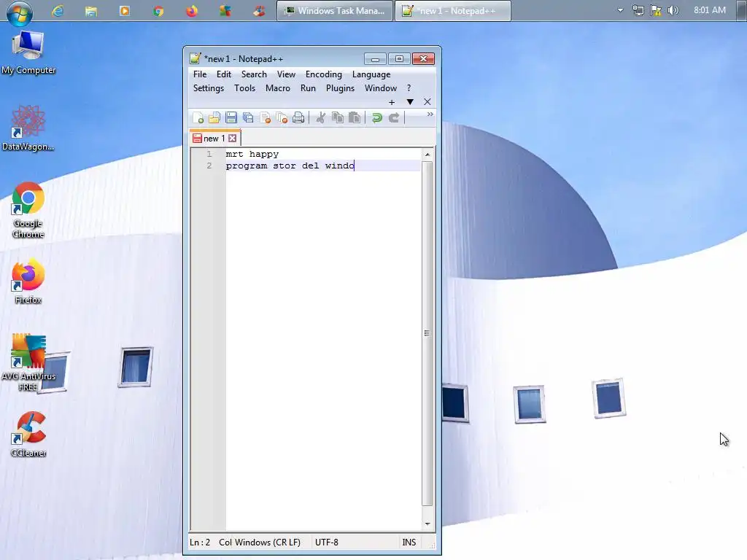Viewport: 747px width, 560px height.
Task: Open the ? help menu
Action: (409, 88)
